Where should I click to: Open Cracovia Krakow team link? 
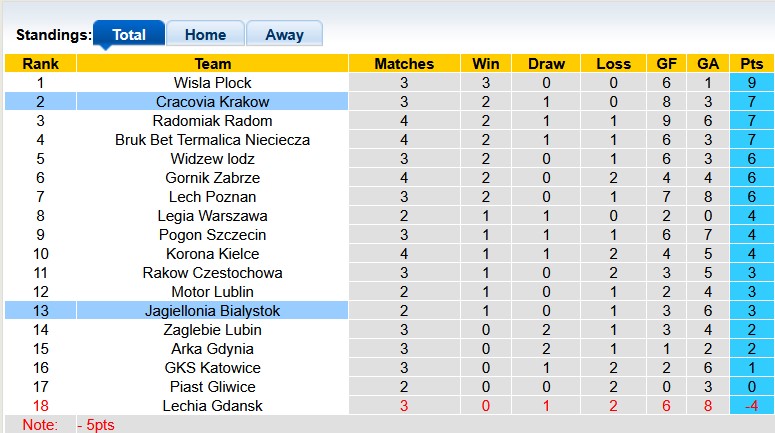(x=212, y=102)
